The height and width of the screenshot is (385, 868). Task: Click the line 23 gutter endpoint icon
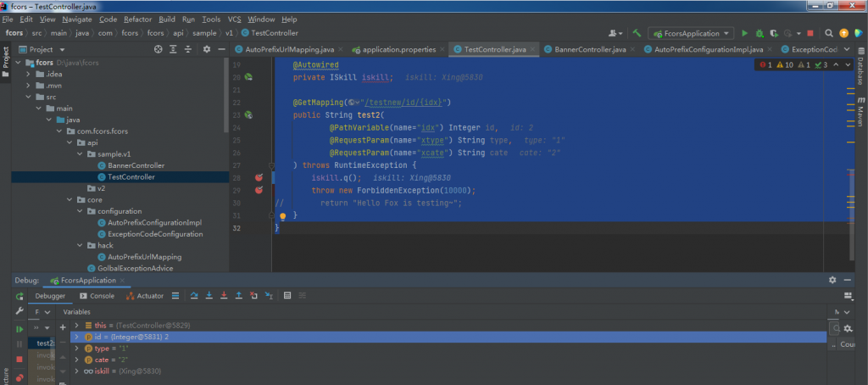click(249, 115)
